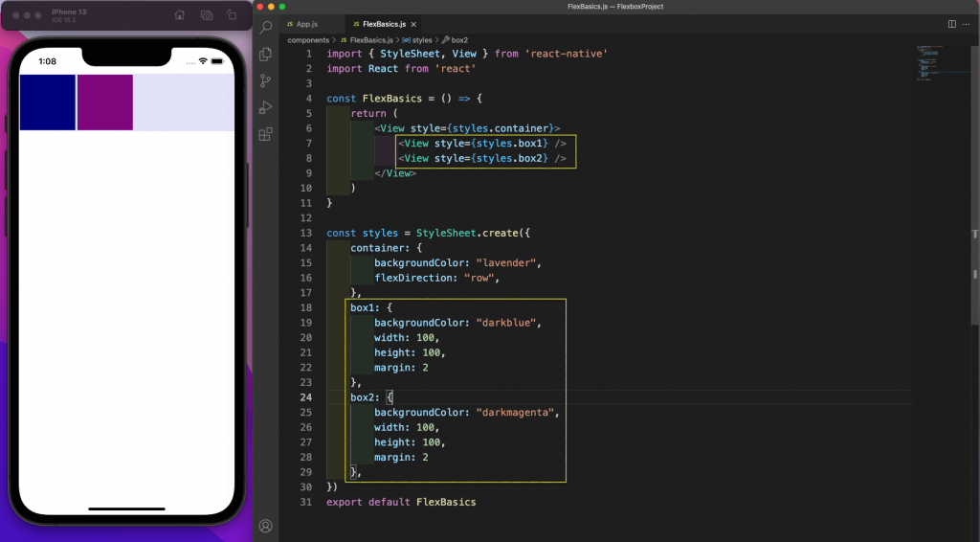The height and width of the screenshot is (542, 980).
Task: Open the Search view in activity bar
Action: (x=266, y=28)
